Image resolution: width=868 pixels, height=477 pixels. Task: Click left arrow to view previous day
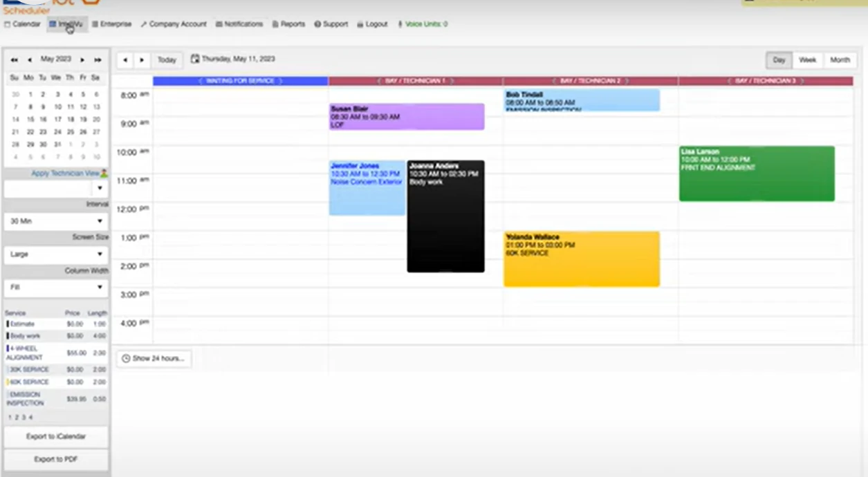pos(125,60)
